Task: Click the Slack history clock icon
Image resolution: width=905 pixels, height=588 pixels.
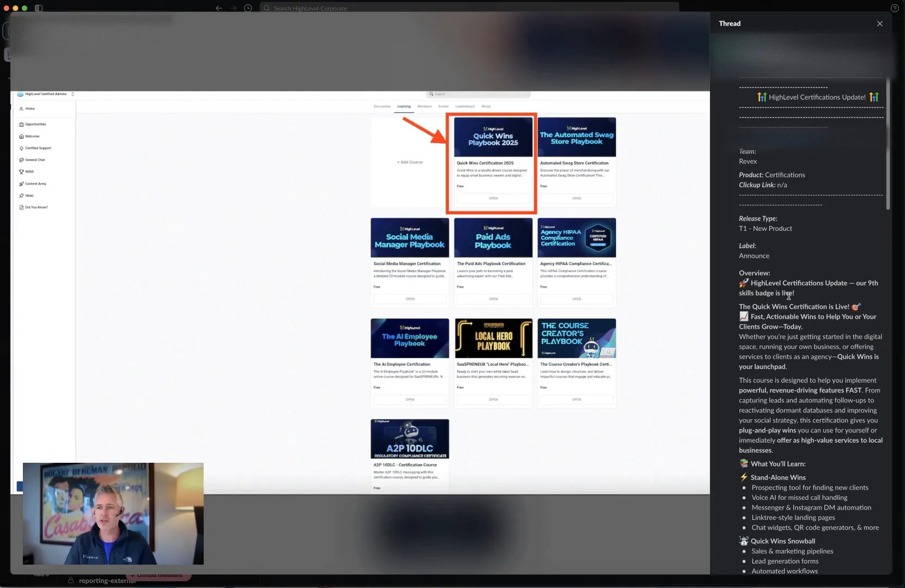Action: [248, 8]
